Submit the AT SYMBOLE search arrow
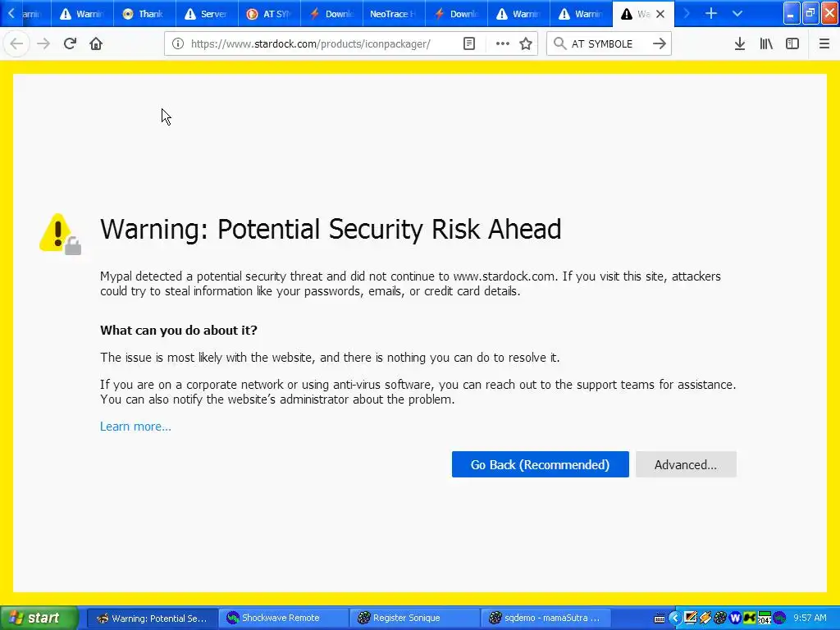 (x=660, y=44)
